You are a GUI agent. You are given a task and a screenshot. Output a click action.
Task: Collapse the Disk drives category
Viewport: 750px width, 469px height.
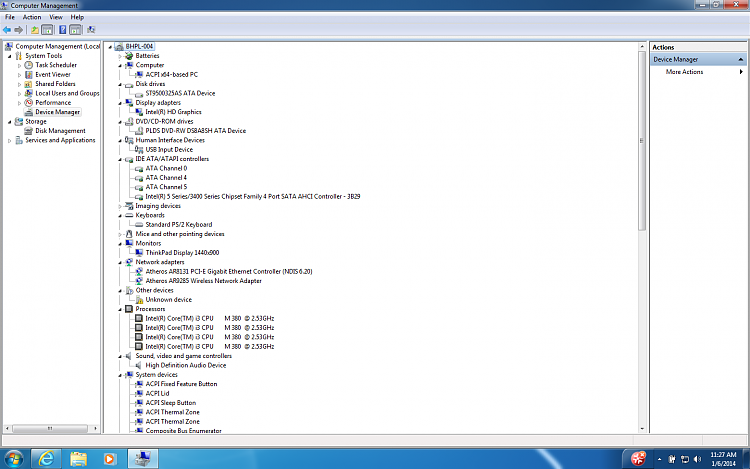(120, 84)
